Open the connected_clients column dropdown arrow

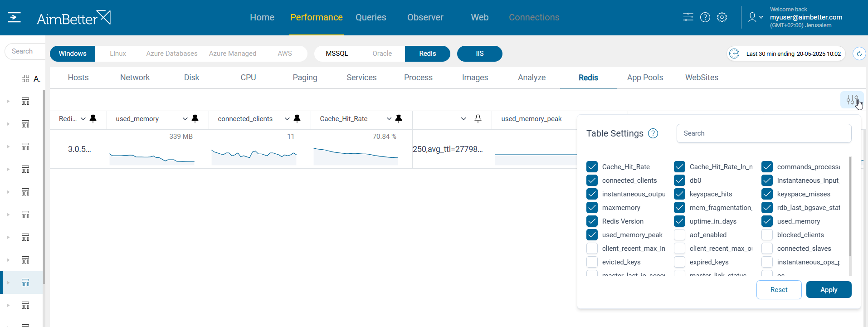287,119
